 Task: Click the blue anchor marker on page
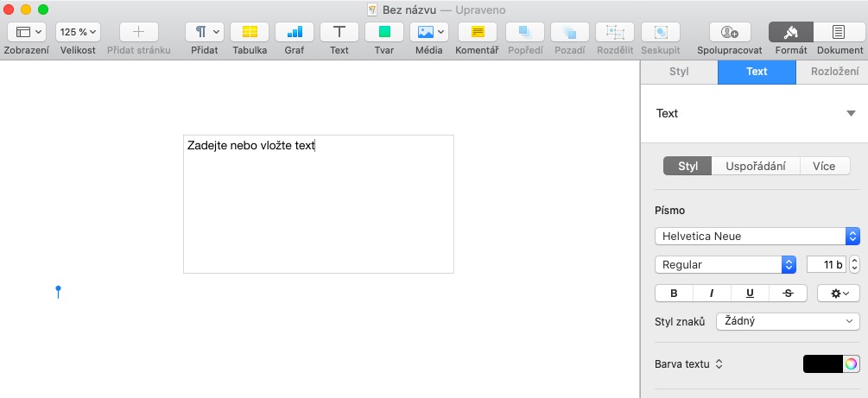click(x=58, y=293)
